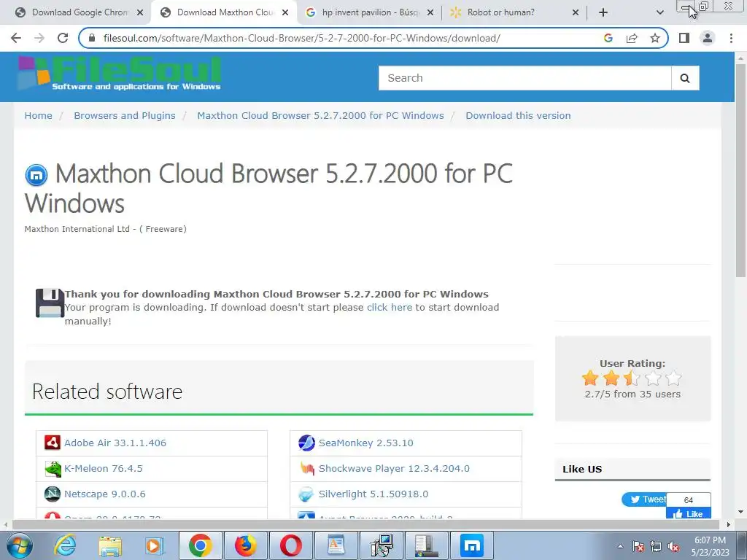Click the search magnifier button
This screenshot has height=560, width=747.
pos(685,78)
